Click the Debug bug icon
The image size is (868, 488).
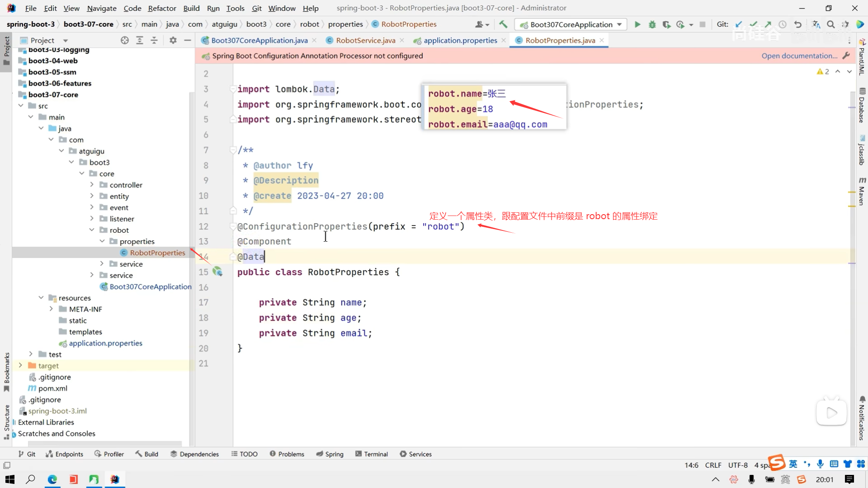click(652, 24)
